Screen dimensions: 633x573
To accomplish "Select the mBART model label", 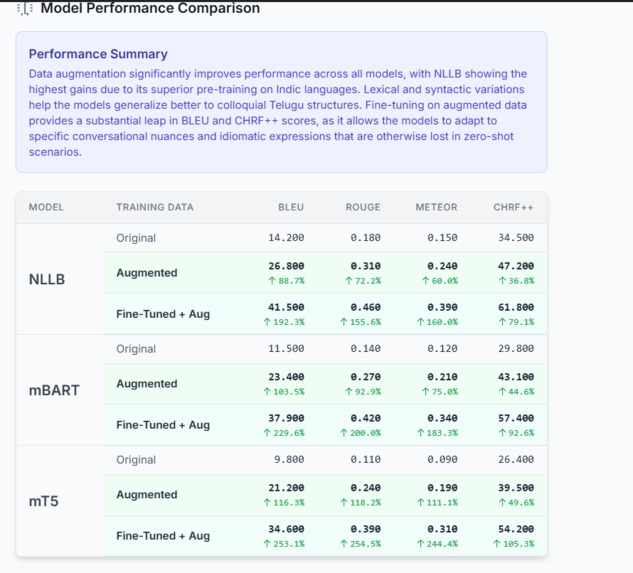I will [54, 390].
